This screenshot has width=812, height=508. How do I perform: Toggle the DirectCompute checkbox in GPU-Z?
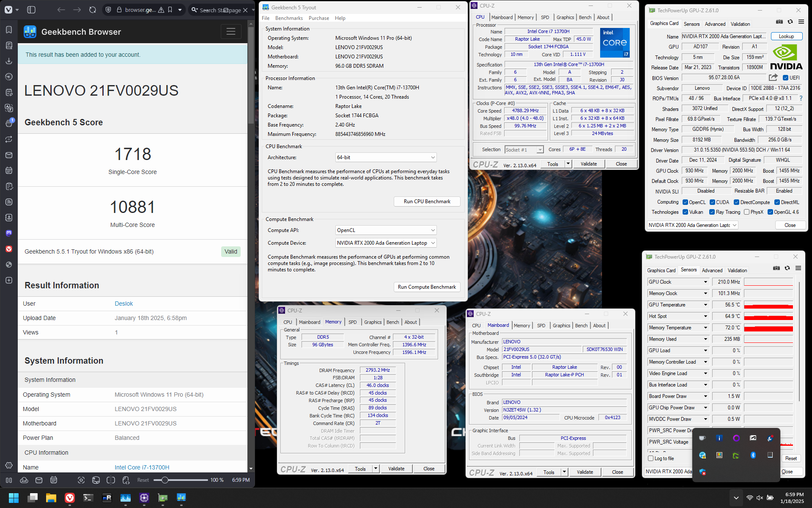tap(736, 202)
